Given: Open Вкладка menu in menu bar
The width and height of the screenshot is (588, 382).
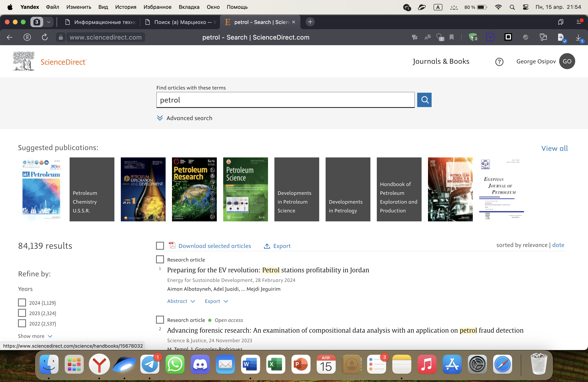Looking at the screenshot, I should click(x=189, y=7).
